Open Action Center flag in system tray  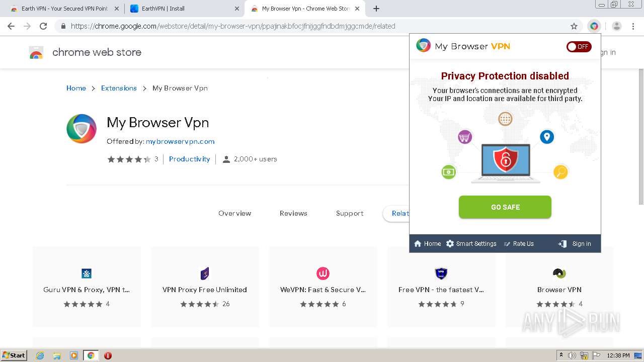click(x=596, y=355)
